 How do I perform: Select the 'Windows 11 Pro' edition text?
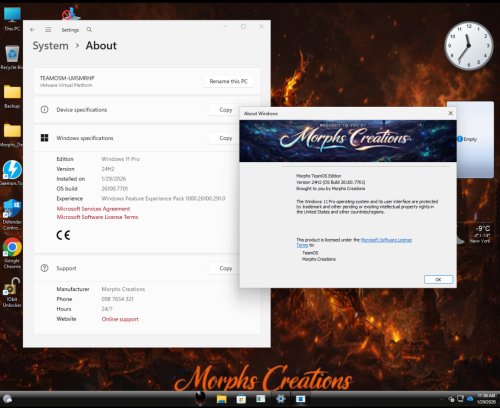120,159
